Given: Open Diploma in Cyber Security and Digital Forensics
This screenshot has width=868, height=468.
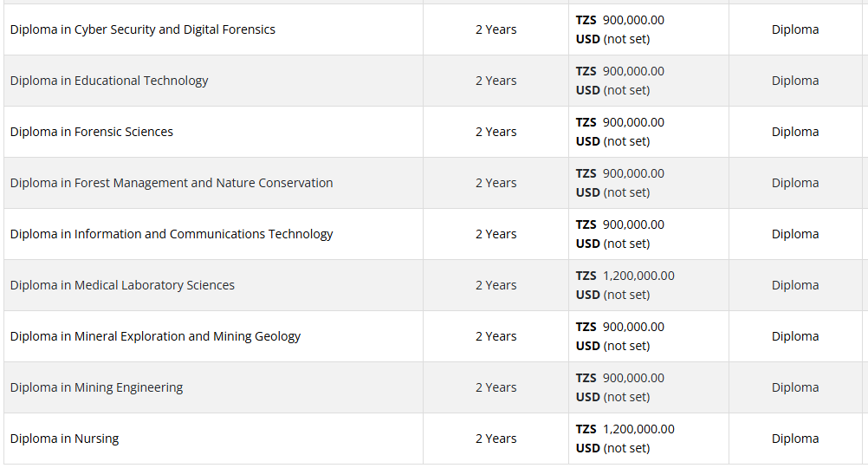Looking at the screenshot, I should (143, 29).
